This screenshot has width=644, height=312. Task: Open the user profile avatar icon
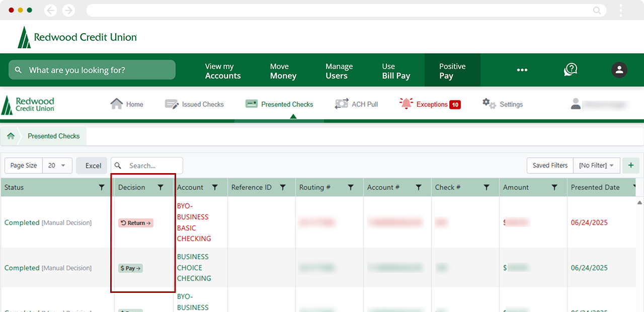click(x=619, y=70)
